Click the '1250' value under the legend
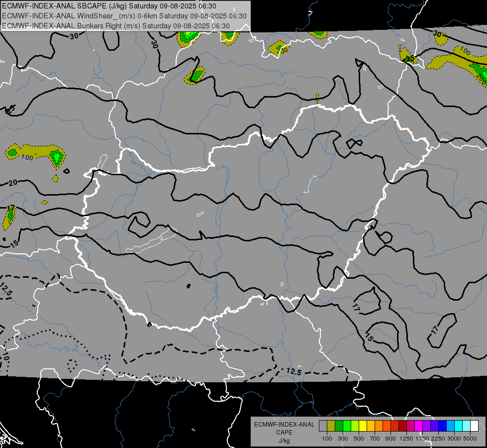487x448 pixels. coord(406,439)
